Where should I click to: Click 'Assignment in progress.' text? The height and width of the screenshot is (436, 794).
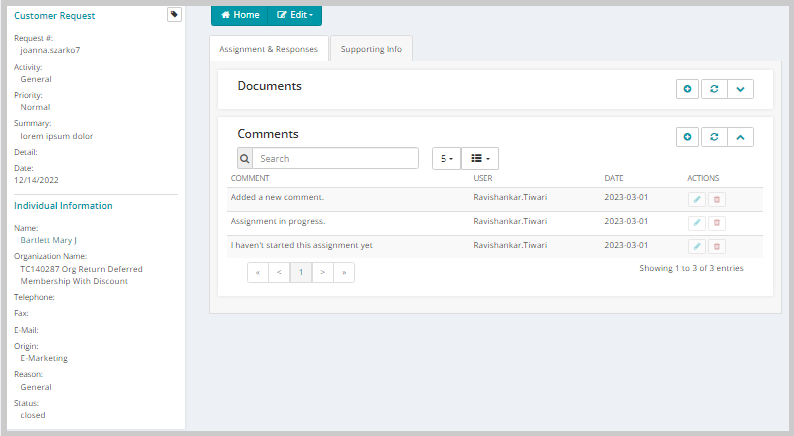coord(277,221)
